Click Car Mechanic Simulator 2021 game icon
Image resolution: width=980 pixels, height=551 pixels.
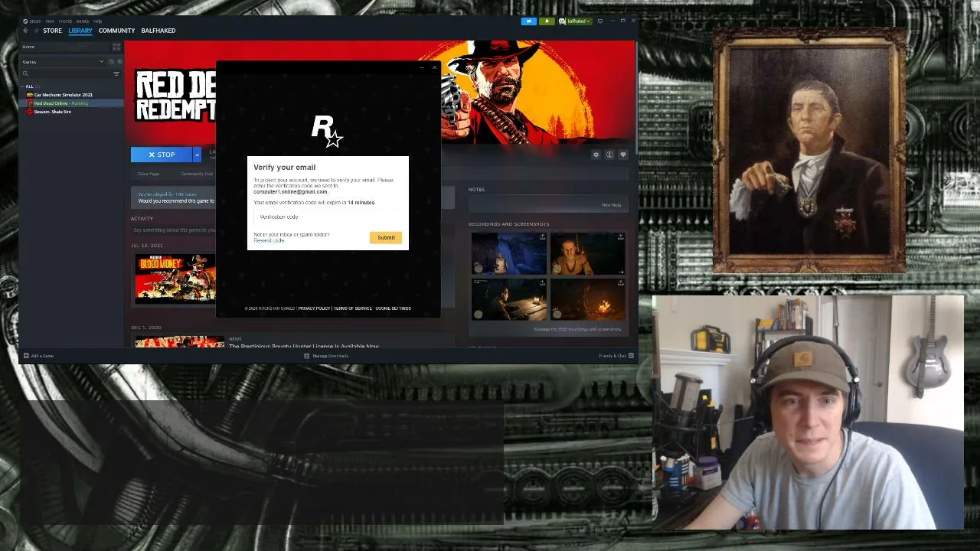(30, 95)
